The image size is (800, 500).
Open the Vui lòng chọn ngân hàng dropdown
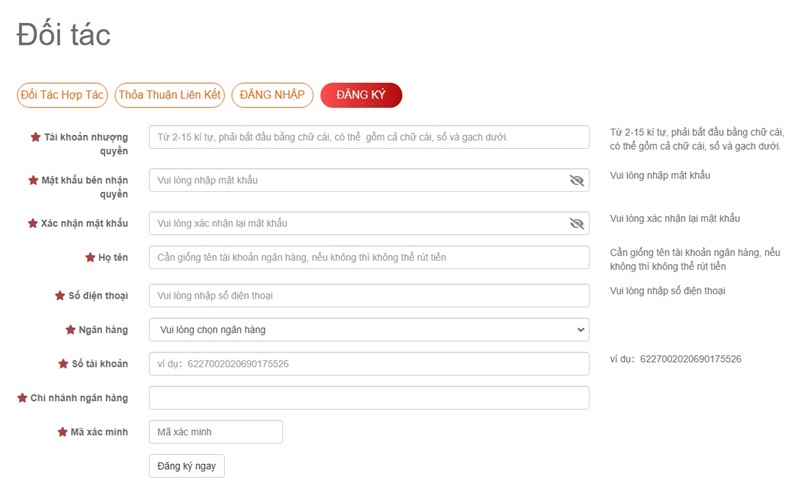click(369, 330)
